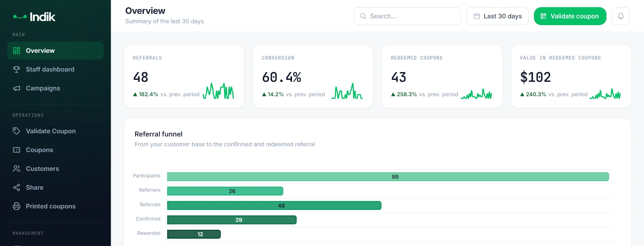Click the $102 redeemed value figure
The width and height of the screenshot is (644, 246).
click(x=535, y=77)
